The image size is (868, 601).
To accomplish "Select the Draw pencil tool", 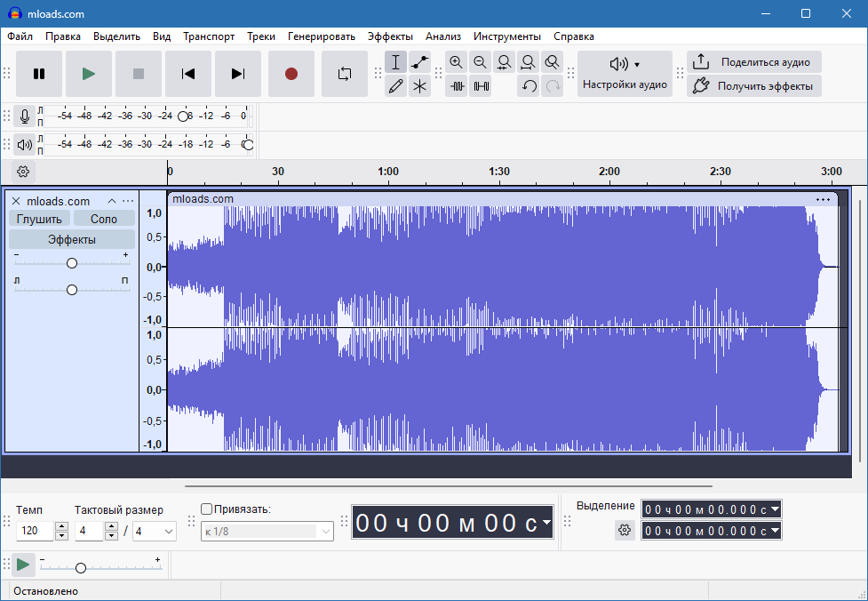I will coord(396,86).
